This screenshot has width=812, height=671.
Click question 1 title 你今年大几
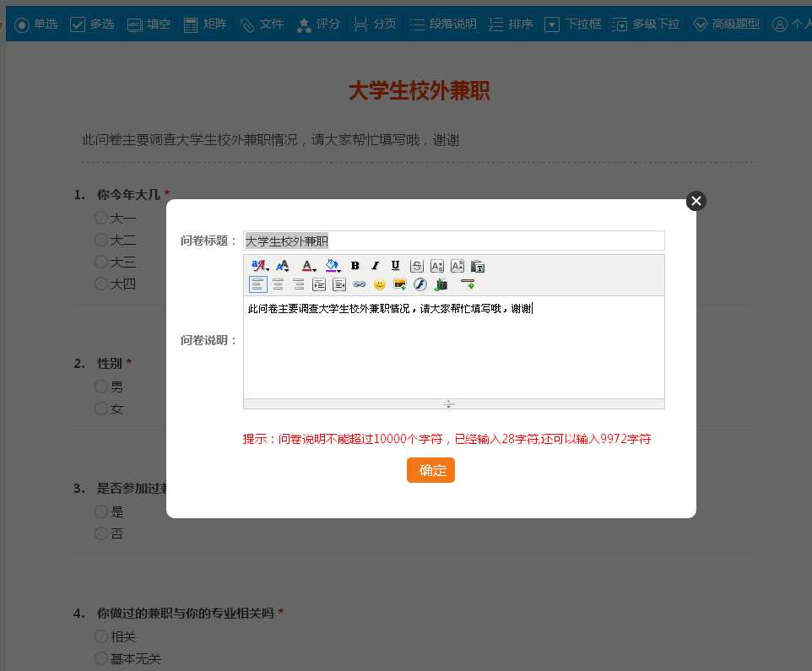click(128, 195)
